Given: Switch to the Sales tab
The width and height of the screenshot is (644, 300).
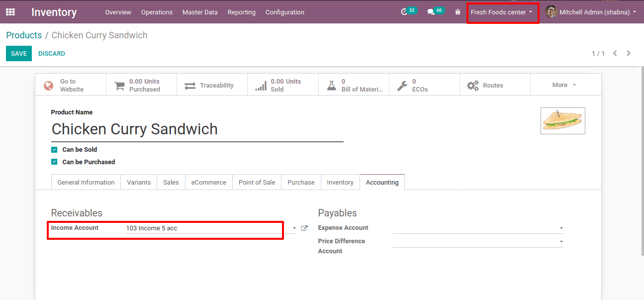Looking at the screenshot, I should [x=171, y=182].
